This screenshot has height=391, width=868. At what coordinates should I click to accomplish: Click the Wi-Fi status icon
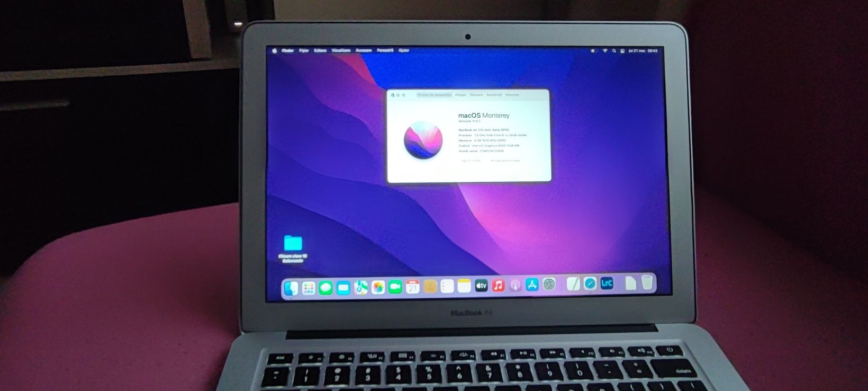pyautogui.click(x=605, y=51)
